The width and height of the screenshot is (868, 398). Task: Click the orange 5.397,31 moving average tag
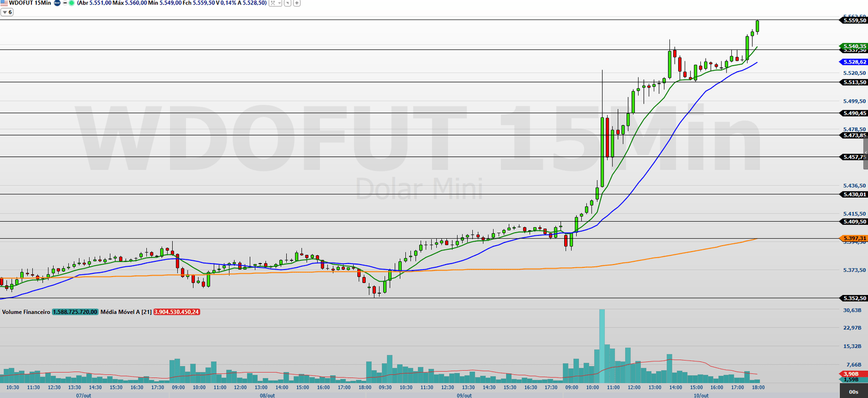pos(854,238)
